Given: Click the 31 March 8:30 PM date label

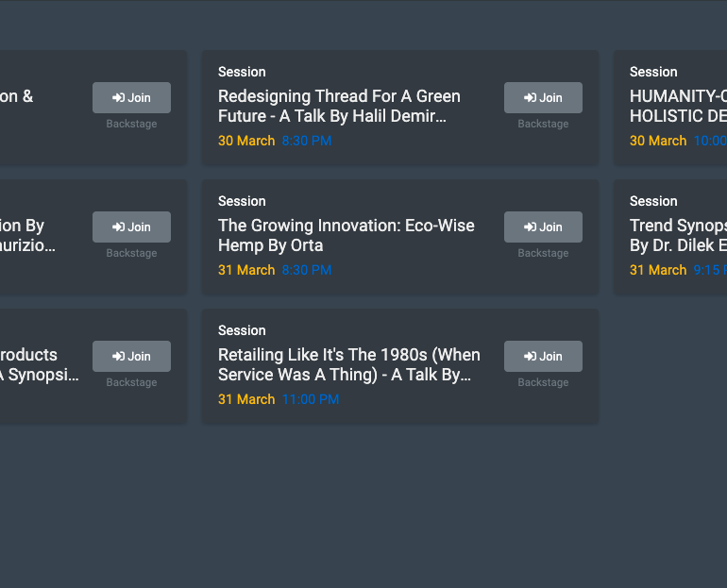Looking at the screenshot, I should (x=275, y=270).
